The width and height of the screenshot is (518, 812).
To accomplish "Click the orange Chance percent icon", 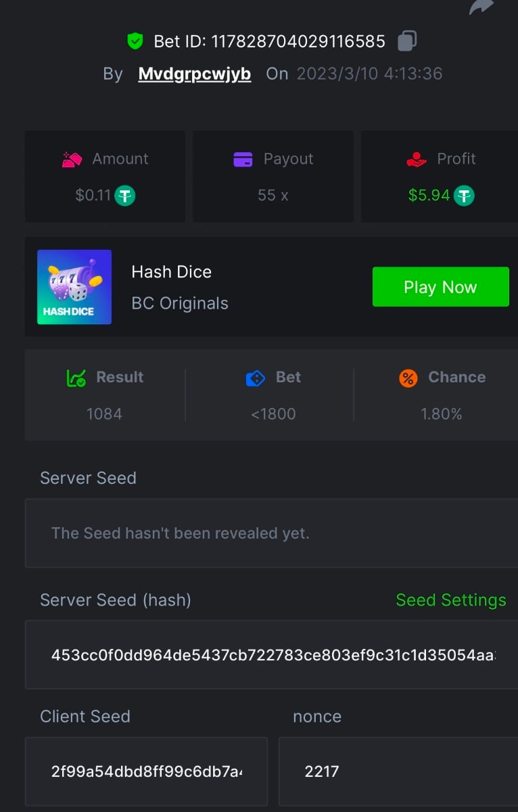I will click(408, 378).
